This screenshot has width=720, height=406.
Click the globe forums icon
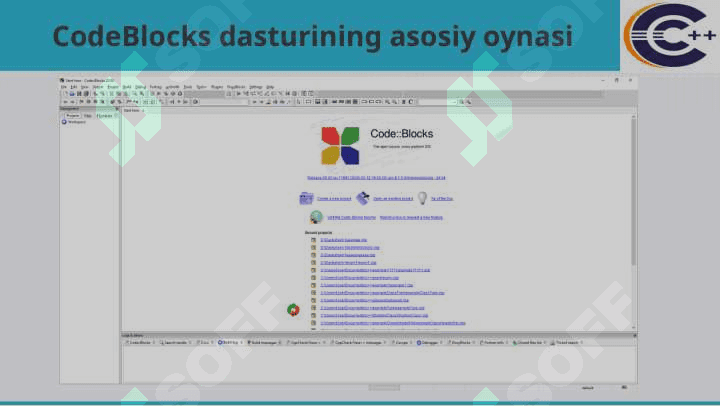[x=316, y=217]
